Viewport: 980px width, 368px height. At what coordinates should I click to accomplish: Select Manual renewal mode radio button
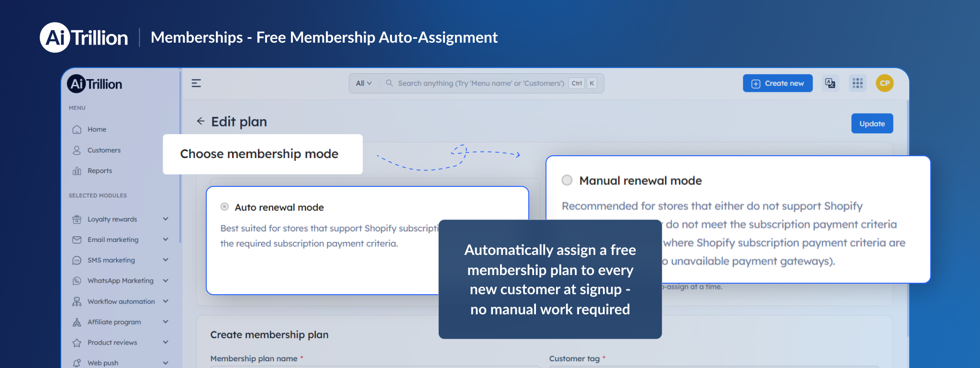tap(567, 180)
